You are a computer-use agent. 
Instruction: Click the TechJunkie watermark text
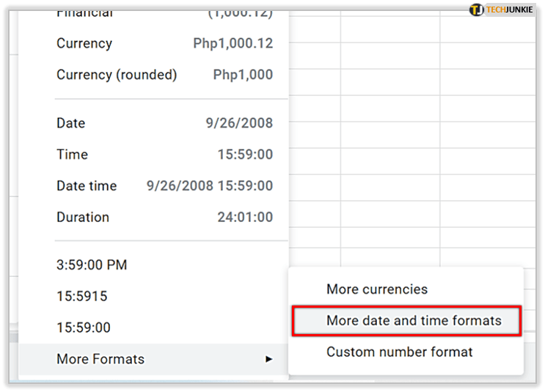[x=510, y=10]
